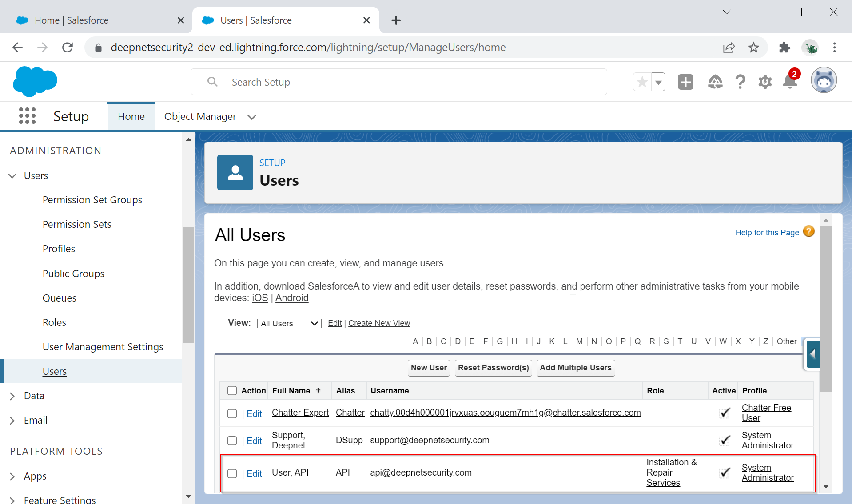Click the New User button
Viewport: 852px width, 504px height.
coord(429,368)
